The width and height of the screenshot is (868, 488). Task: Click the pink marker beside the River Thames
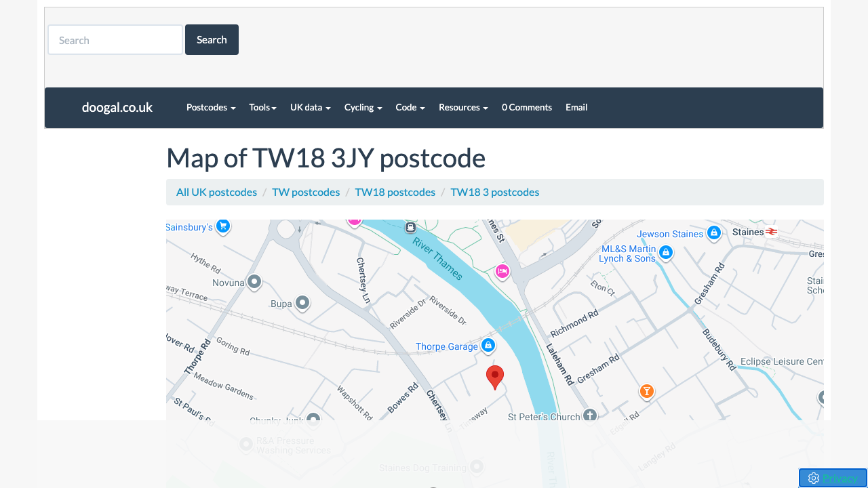[x=502, y=271]
